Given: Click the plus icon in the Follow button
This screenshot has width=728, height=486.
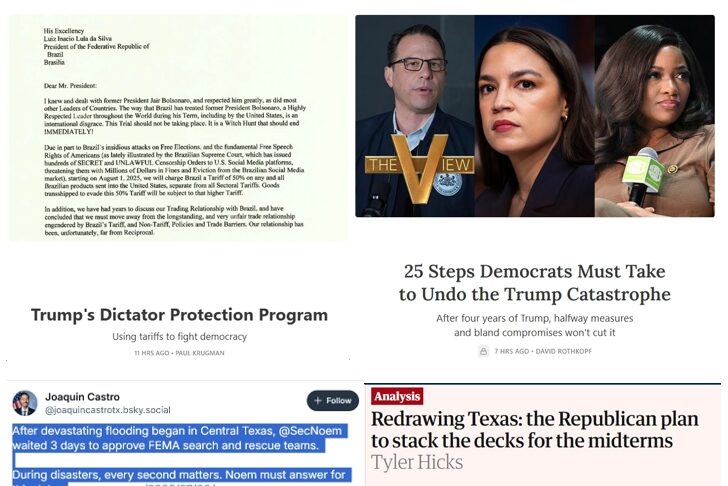Looking at the screenshot, I should (x=318, y=401).
